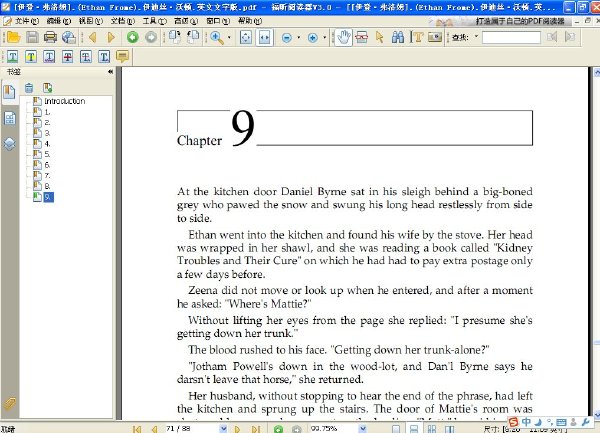Save the document using floppy icon

click(32, 37)
